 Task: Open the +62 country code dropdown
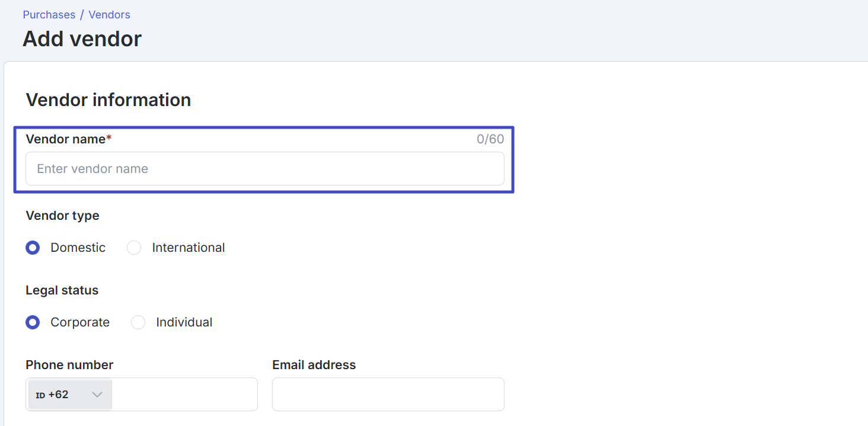point(70,395)
